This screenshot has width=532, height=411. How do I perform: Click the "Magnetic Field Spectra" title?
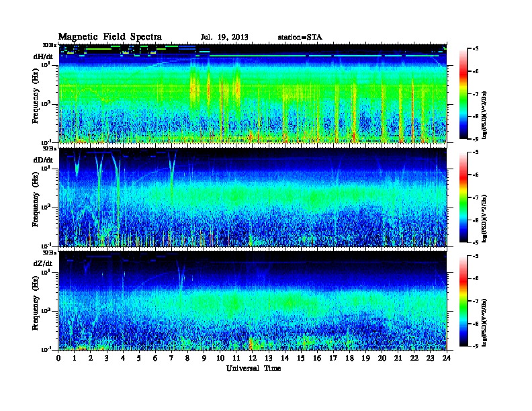coord(110,37)
